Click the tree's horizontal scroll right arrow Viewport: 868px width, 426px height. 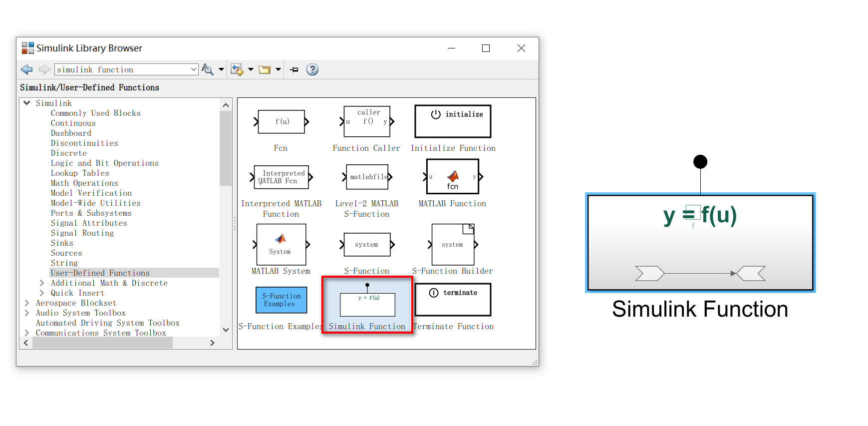pyautogui.click(x=212, y=343)
